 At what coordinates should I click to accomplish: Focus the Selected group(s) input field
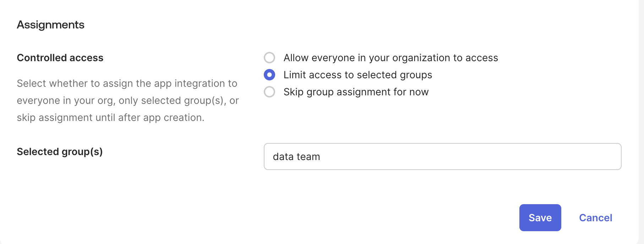point(442,157)
